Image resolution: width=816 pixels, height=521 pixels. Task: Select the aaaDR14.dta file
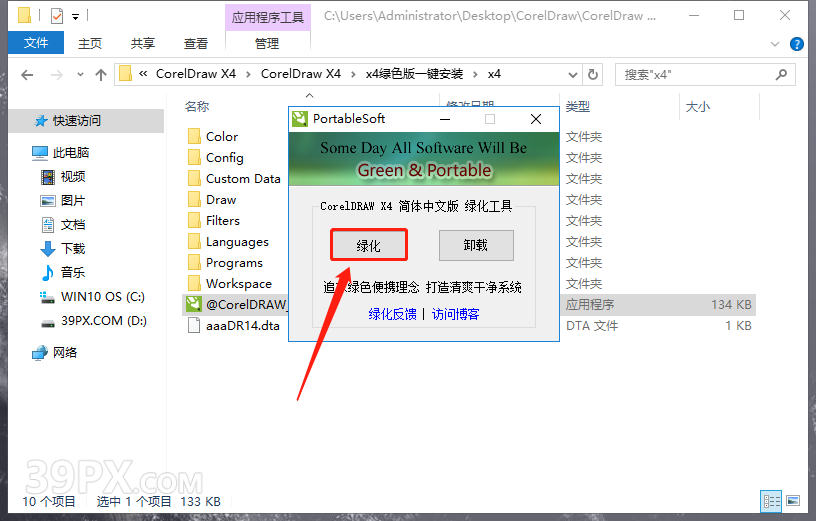[243, 326]
